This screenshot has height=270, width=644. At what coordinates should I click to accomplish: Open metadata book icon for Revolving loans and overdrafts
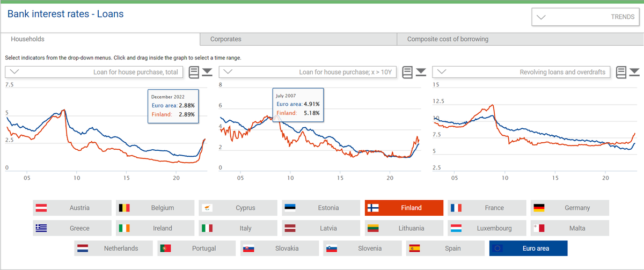point(621,72)
